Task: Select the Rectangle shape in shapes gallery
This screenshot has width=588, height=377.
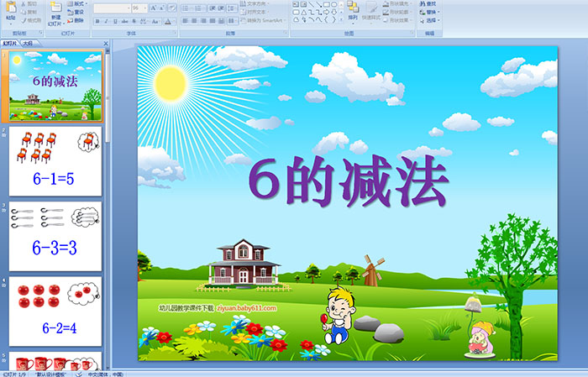Action: (326, 4)
